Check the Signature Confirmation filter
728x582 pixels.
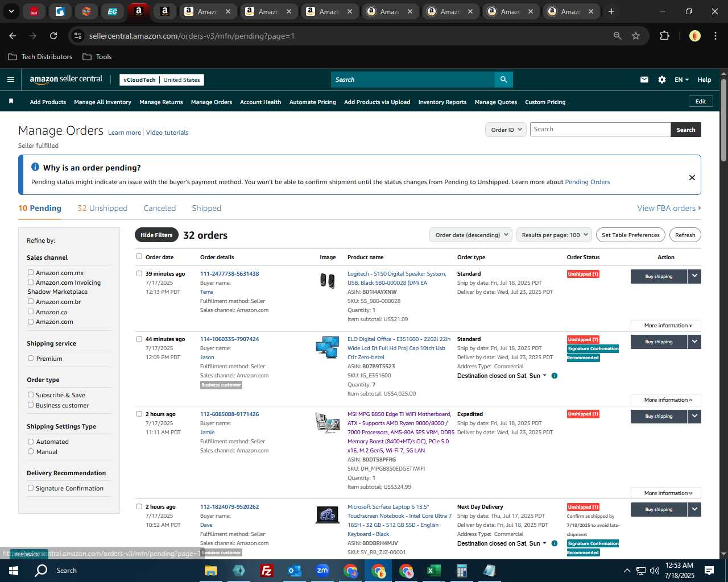point(31,488)
